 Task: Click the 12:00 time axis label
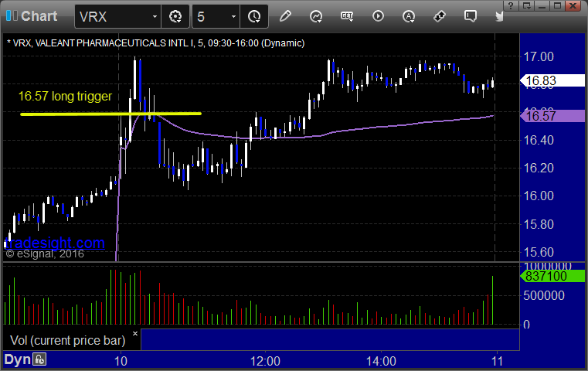(265, 361)
